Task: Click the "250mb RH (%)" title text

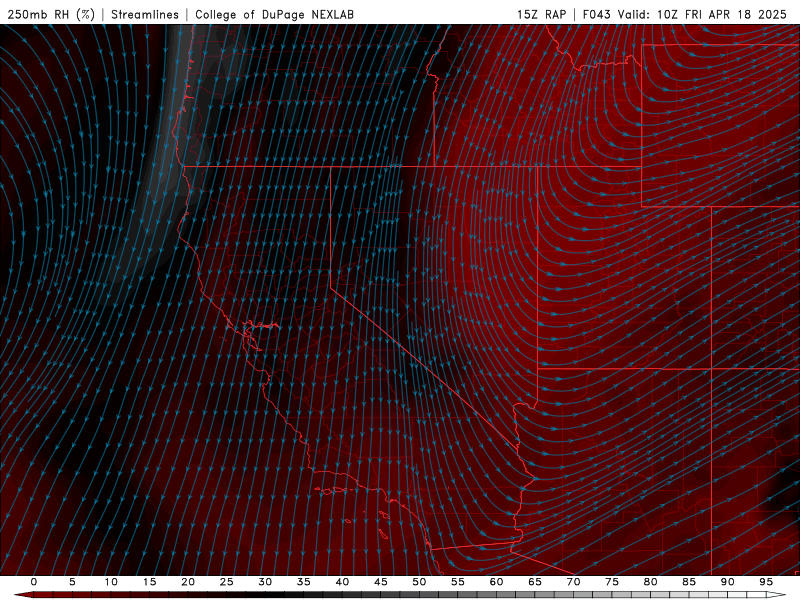Action: (x=52, y=14)
